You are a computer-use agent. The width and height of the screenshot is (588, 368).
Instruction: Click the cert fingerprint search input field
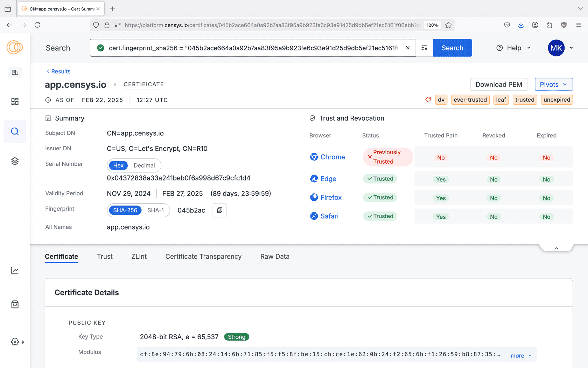point(253,48)
